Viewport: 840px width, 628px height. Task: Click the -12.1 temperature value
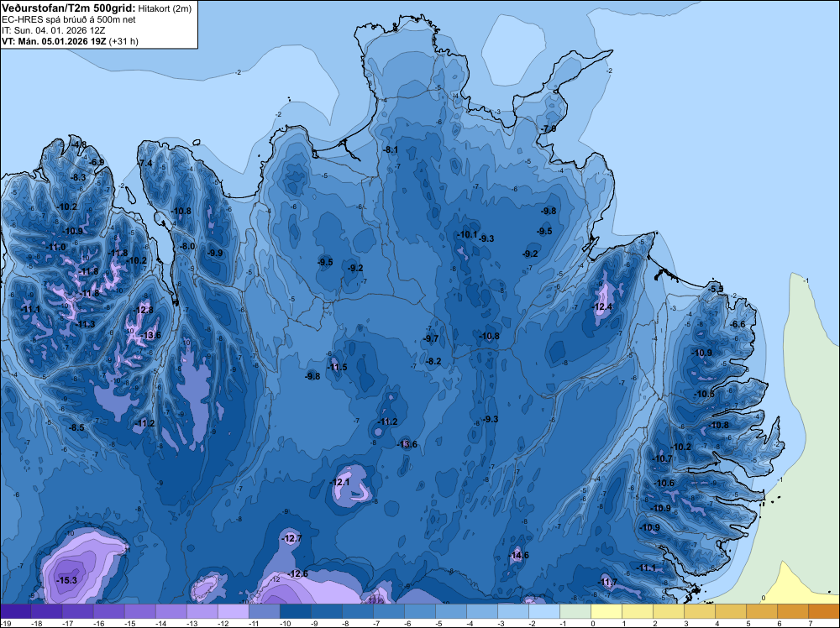click(339, 482)
